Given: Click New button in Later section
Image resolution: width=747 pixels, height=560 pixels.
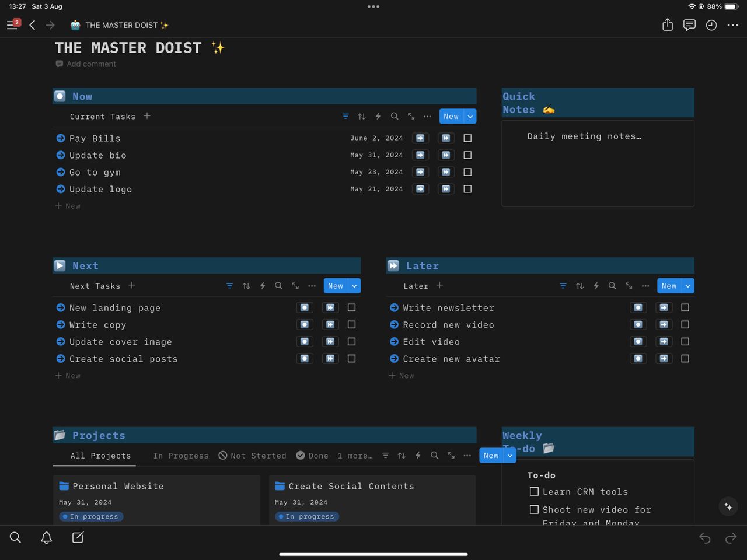Looking at the screenshot, I should point(669,286).
